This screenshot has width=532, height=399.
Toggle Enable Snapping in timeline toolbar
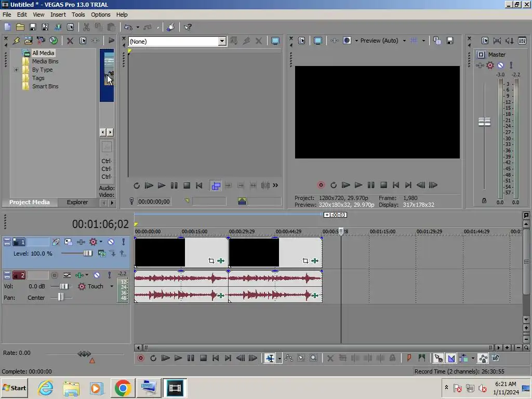[438, 358]
